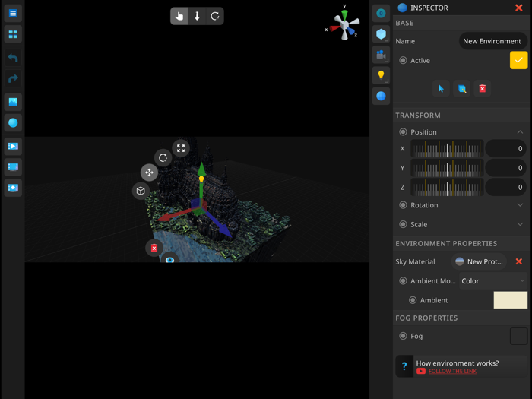Click the X position ruler slider
532x399 pixels.
coord(447,149)
